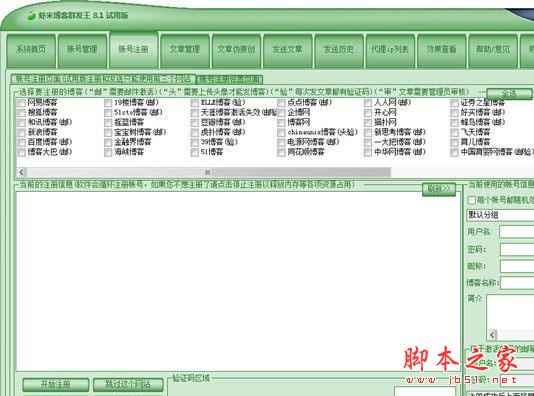The image size is (534, 396).
Task: Open the 帮助/意见 tab
Action: 493,50
